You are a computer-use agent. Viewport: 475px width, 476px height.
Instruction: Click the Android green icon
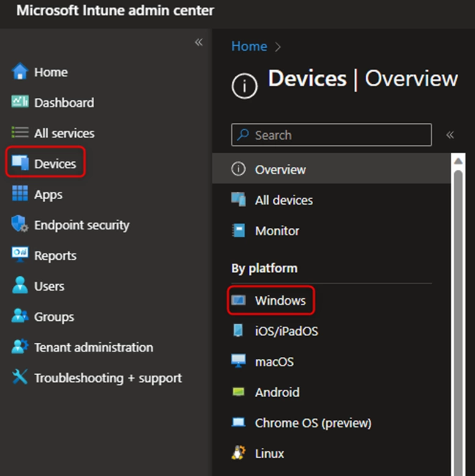(x=238, y=392)
